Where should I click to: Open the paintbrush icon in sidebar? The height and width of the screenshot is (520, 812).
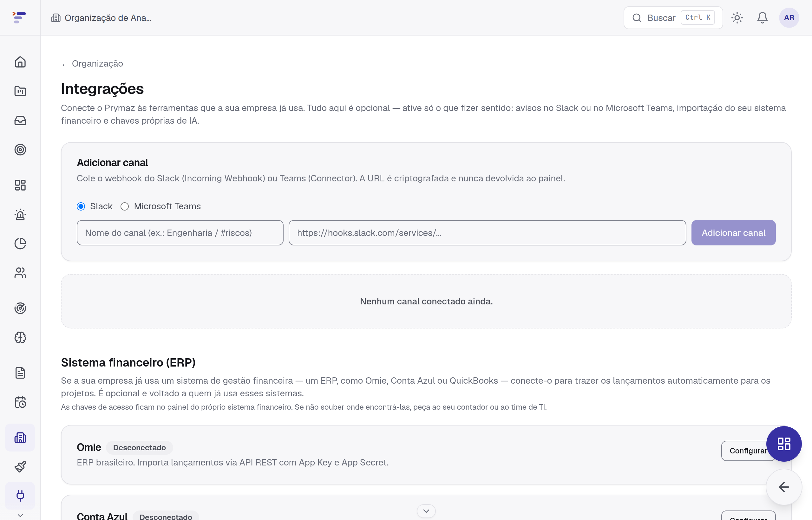pos(20,467)
